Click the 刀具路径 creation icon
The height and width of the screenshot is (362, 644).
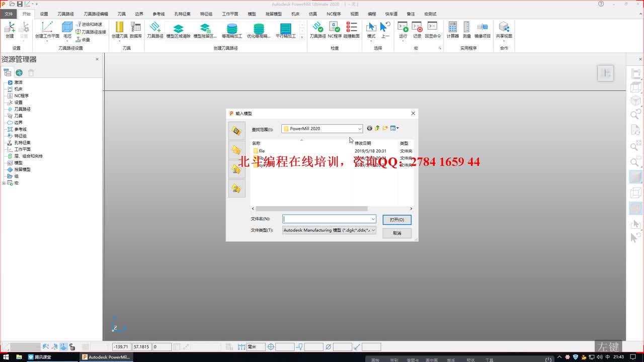[155, 30]
